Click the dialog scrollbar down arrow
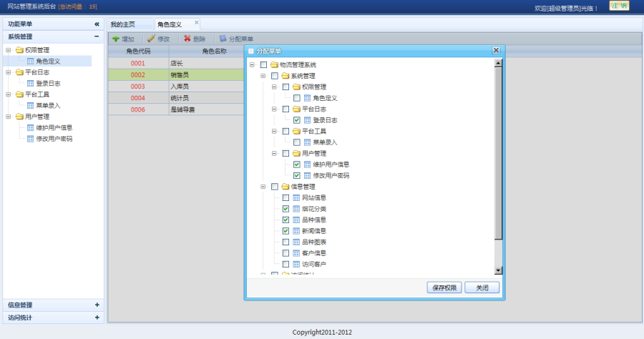 (x=498, y=270)
